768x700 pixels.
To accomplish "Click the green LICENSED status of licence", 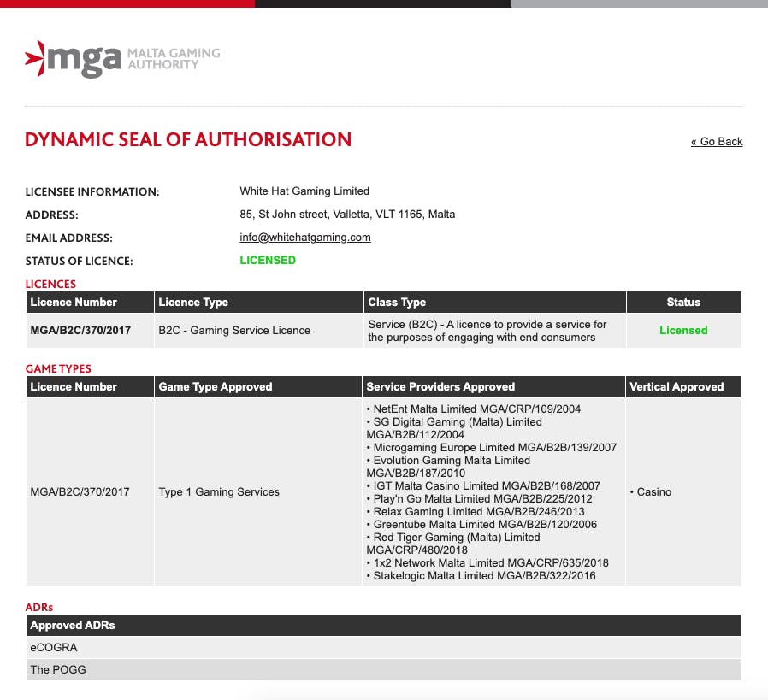I will (x=268, y=260).
